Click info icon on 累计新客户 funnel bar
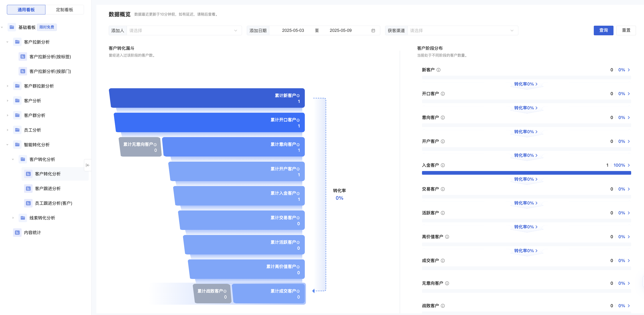Screen dimensions: 644x315 (x=298, y=96)
